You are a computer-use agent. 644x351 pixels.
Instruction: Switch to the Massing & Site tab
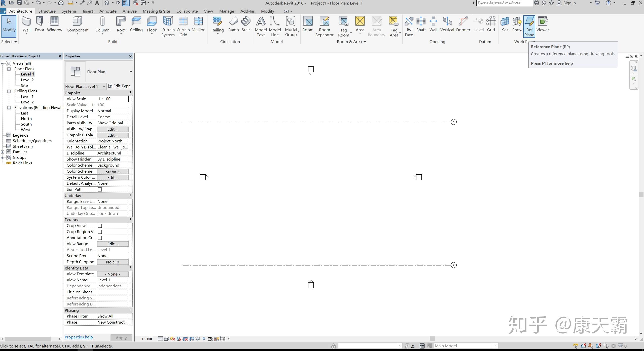(x=156, y=11)
